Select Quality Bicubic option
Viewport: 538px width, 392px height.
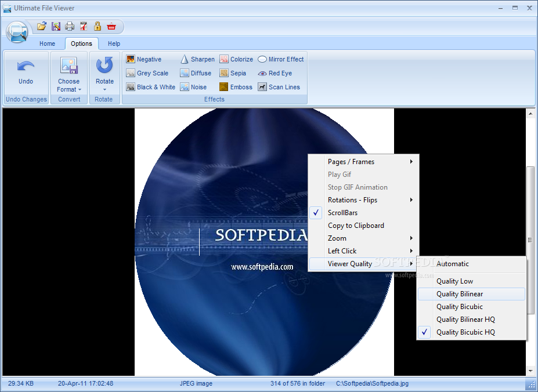point(471,307)
